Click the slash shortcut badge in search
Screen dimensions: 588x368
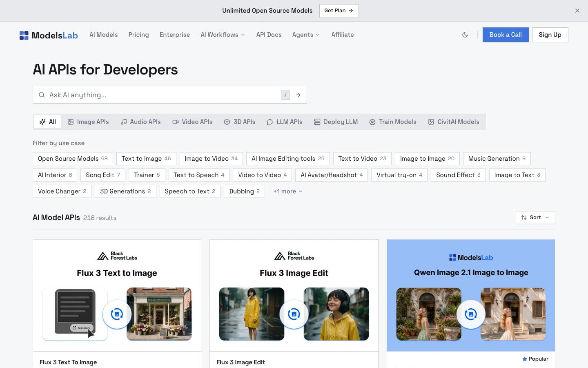285,95
